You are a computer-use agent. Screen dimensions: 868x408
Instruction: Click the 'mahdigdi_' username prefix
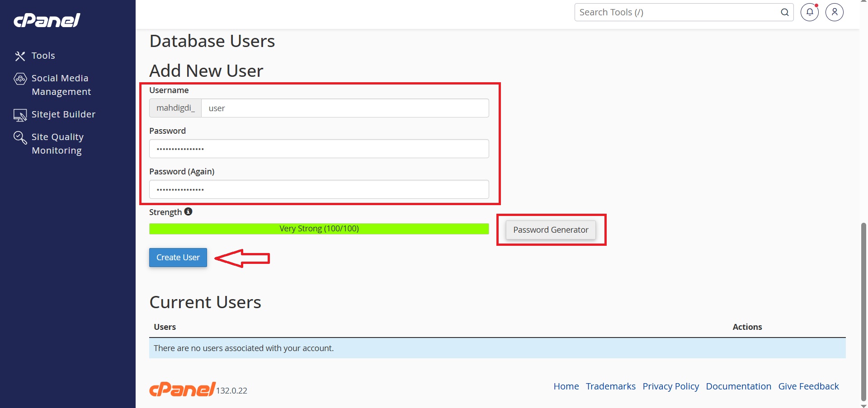175,108
